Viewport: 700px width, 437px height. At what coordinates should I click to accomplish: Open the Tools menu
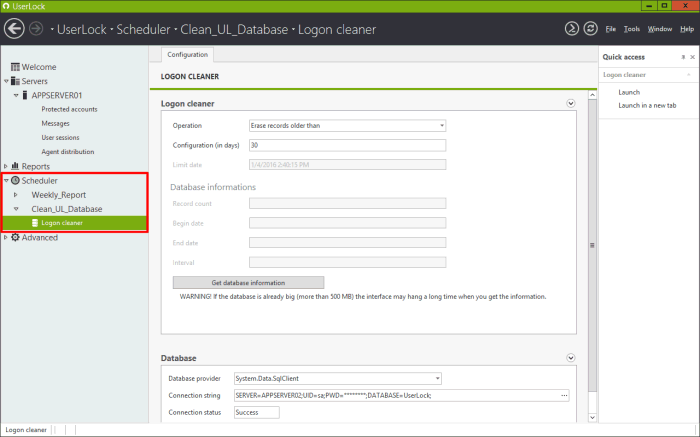(x=632, y=29)
